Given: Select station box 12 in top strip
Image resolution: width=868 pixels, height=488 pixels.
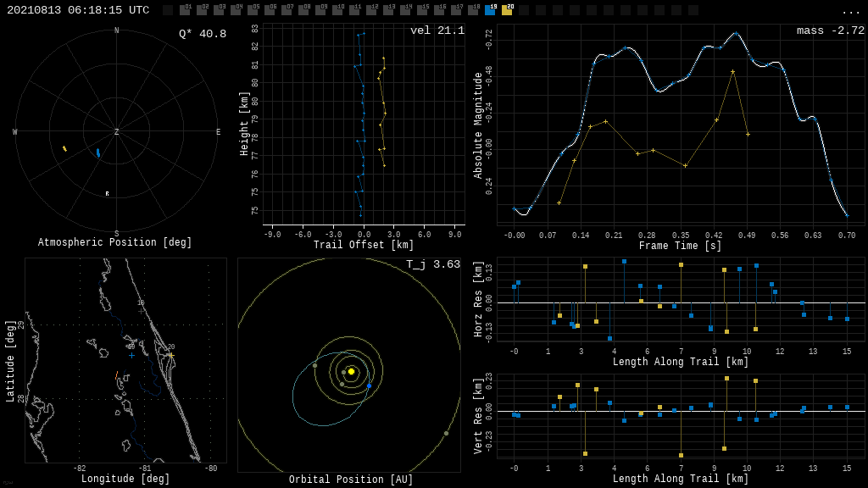Looking at the screenshot, I should tap(370, 9).
